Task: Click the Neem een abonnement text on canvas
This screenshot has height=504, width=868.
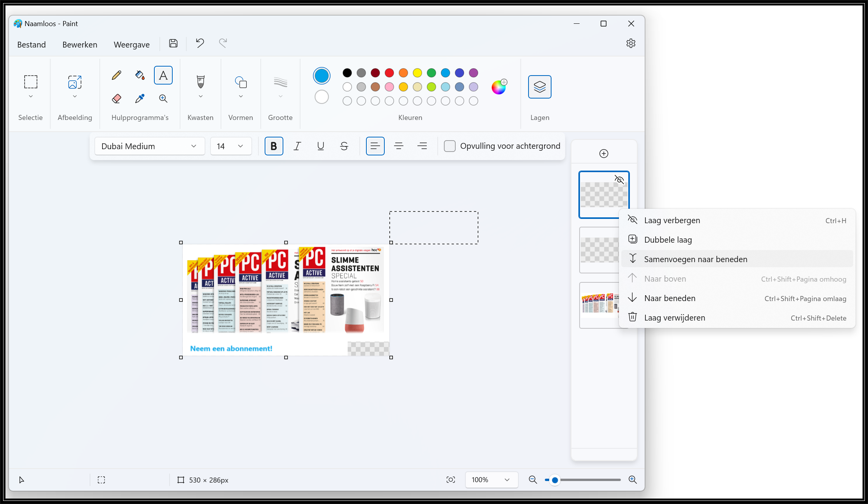Action: click(x=231, y=349)
